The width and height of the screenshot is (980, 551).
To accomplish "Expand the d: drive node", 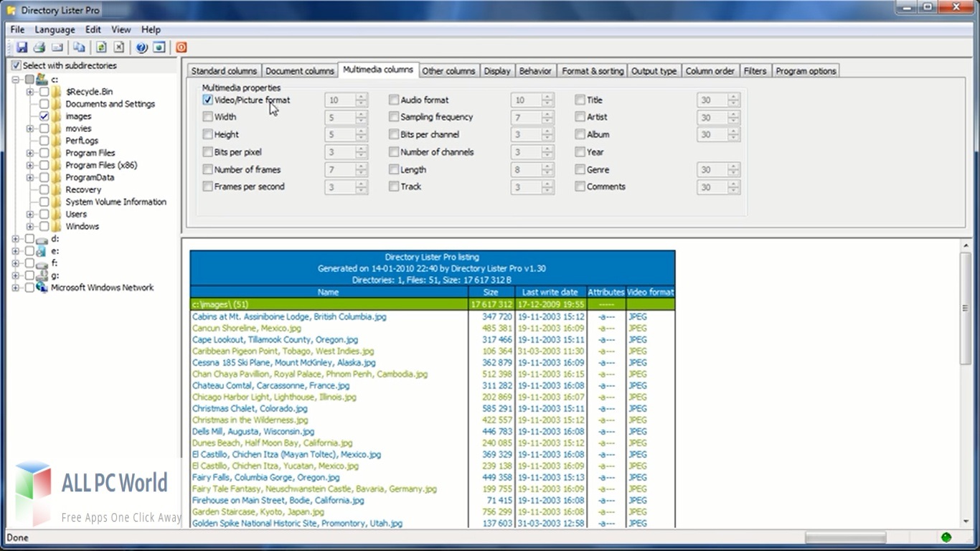I will 16,239.
